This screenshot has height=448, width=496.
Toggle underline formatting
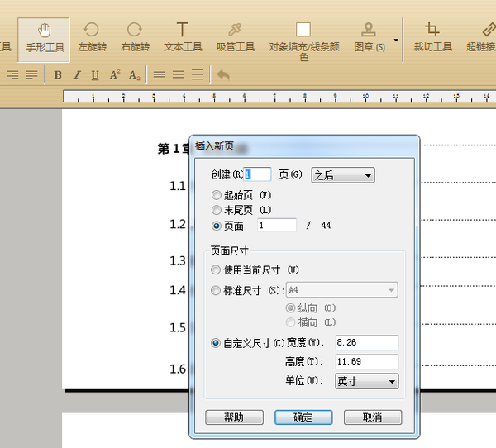tap(95, 75)
